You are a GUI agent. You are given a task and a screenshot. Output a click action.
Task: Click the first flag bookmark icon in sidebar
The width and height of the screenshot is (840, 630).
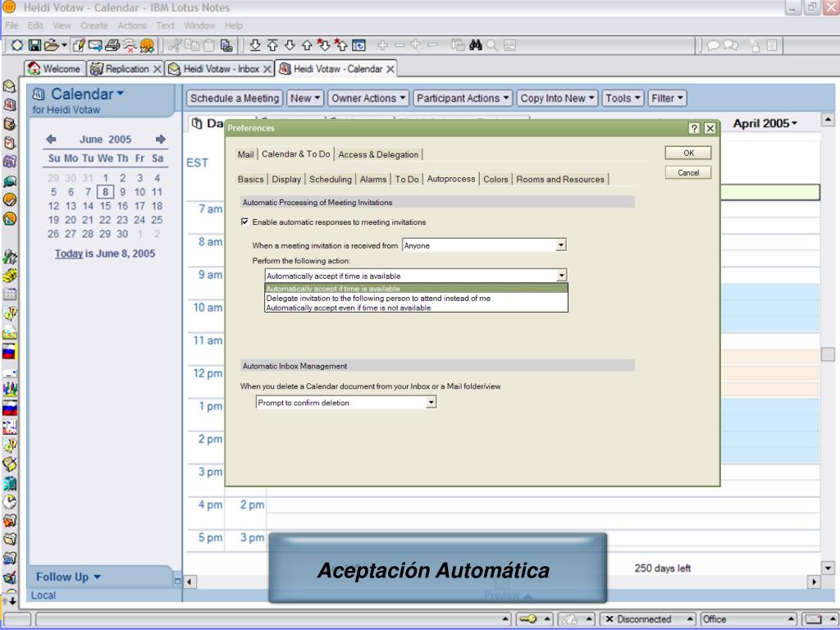pyautogui.click(x=10, y=352)
